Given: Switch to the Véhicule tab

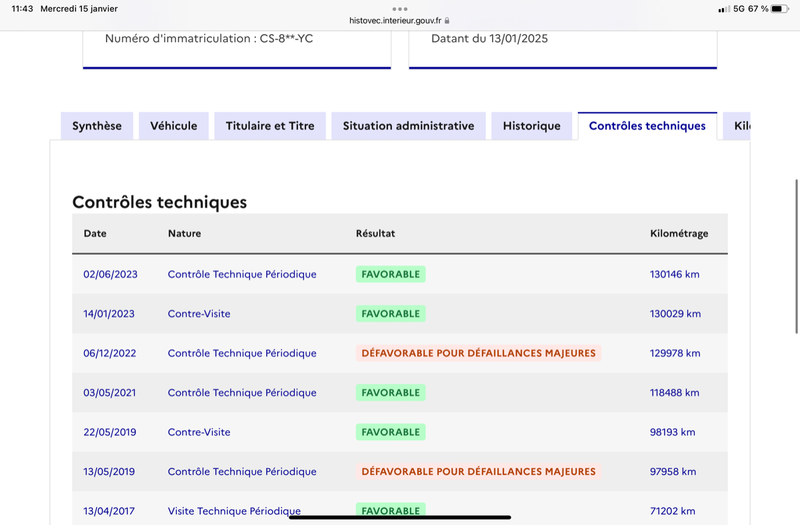Looking at the screenshot, I should pos(173,126).
